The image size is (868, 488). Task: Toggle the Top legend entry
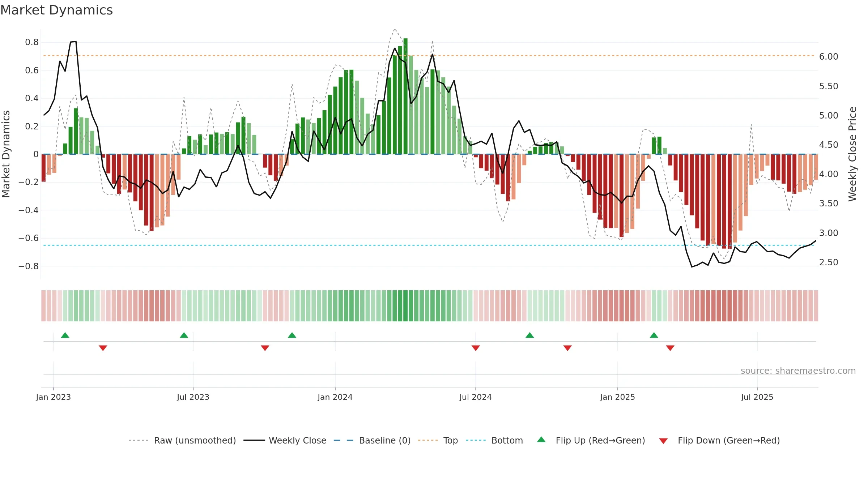438,440
